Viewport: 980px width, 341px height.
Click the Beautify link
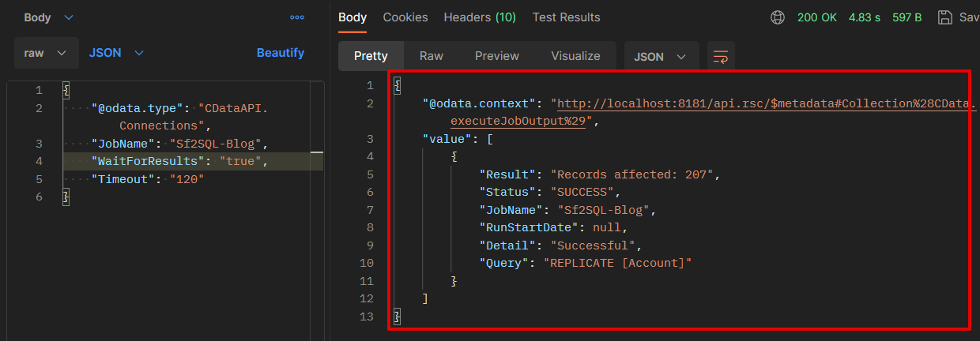(x=281, y=53)
